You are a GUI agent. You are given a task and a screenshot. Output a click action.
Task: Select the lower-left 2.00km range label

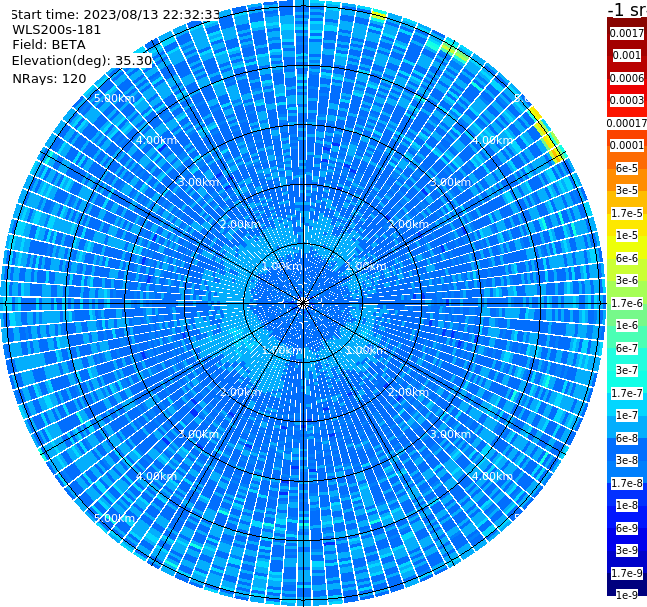[240, 392]
